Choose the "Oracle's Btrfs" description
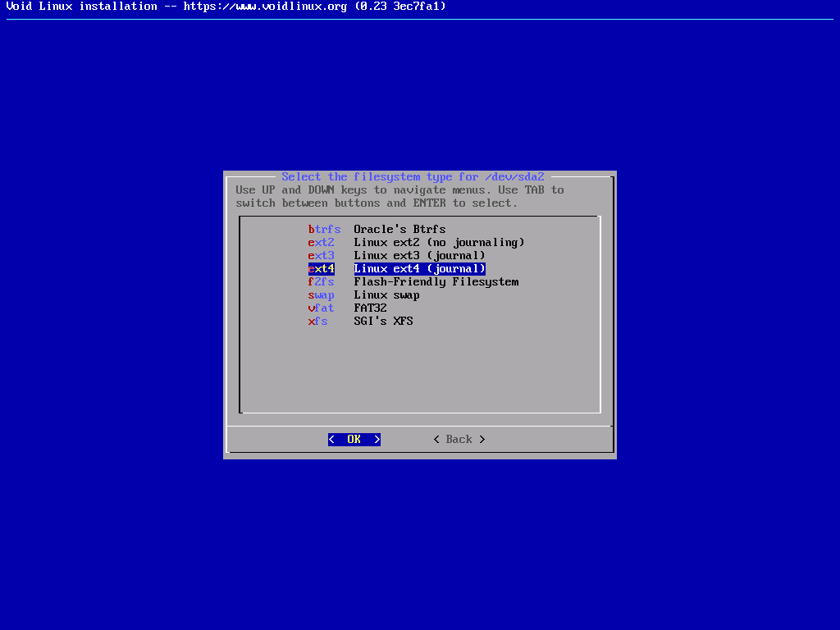The height and width of the screenshot is (630, 840). pos(399,230)
